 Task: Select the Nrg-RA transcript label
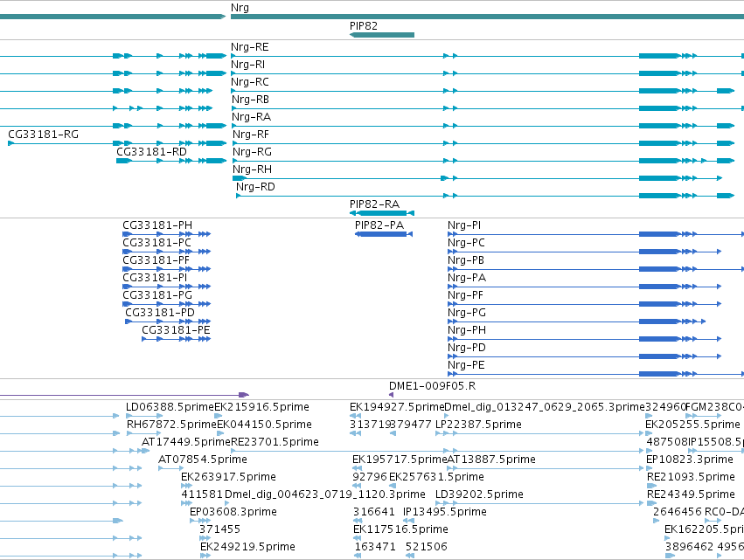click(x=251, y=117)
